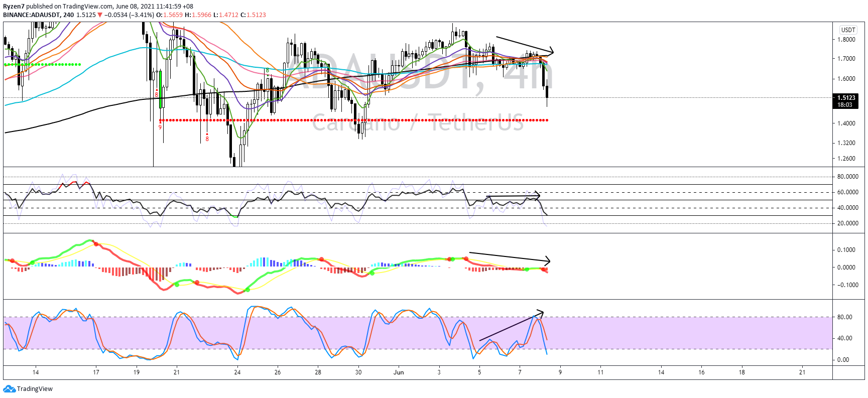Click the 1.3200 price axis label

click(x=846, y=143)
